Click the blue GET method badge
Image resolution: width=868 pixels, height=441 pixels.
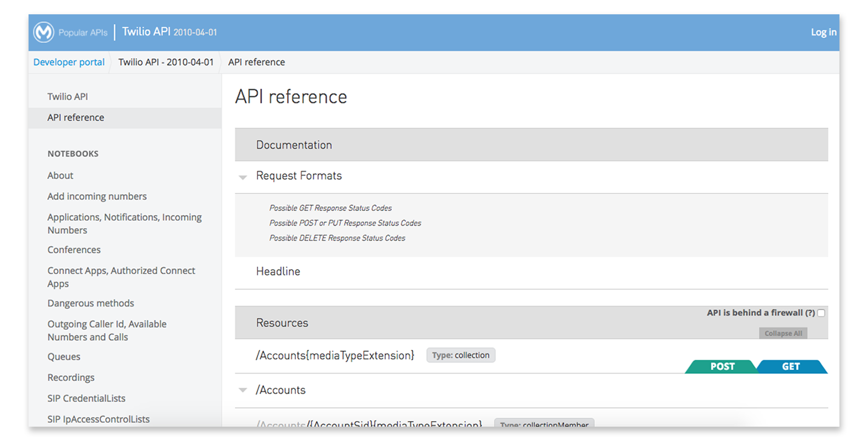(791, 367)
